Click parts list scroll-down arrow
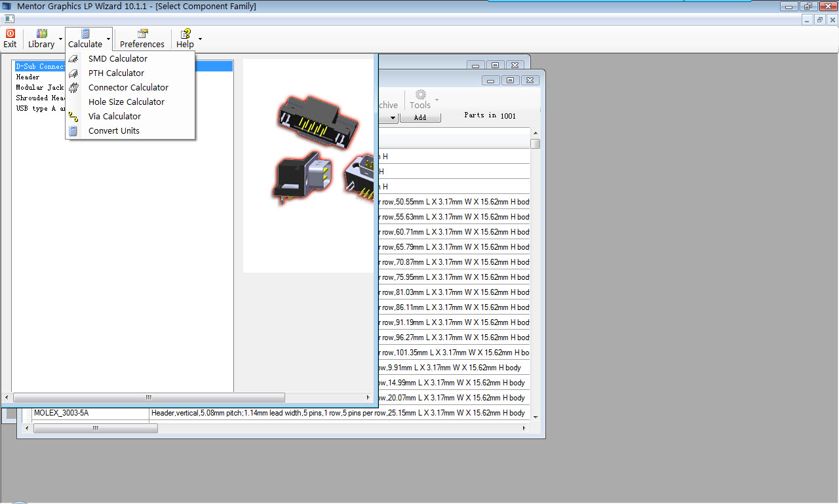 pos(536,417)
